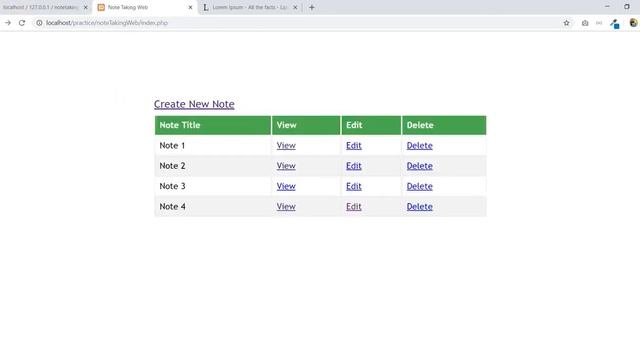The width and height of the screenshot is (640, 360).
Task: Click the Edit column header
Action: pyautogui.click(x=371, y=125)
